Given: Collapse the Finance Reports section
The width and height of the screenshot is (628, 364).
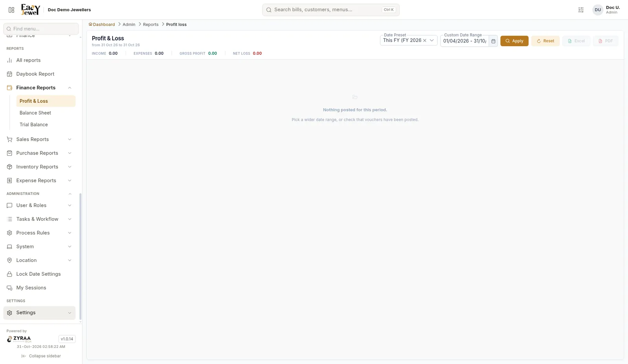Looking at the screenshot, I should (69, 88).
